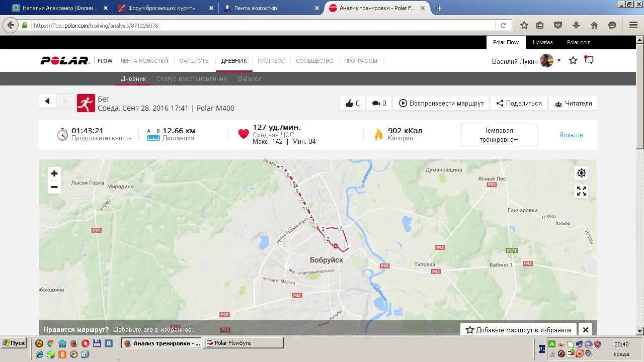Switch keyboard language indicator RL
Viewport: 644px width, 362px height.
pyautogui.click(x=542, y=348)
